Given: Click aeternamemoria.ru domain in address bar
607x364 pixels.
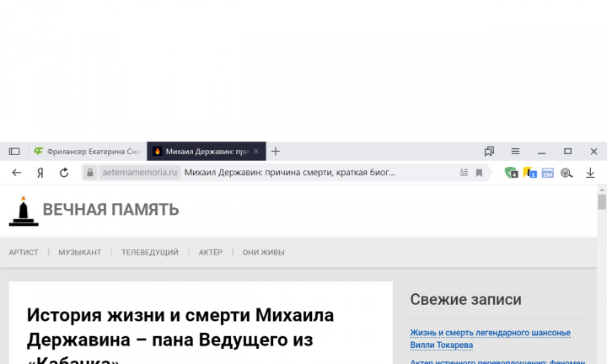Looking at the screenshot, I should [x=139, y=173].
